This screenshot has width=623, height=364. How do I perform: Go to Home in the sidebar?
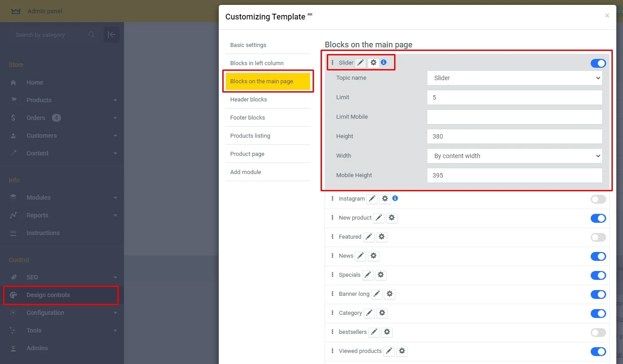pos(35,82)
